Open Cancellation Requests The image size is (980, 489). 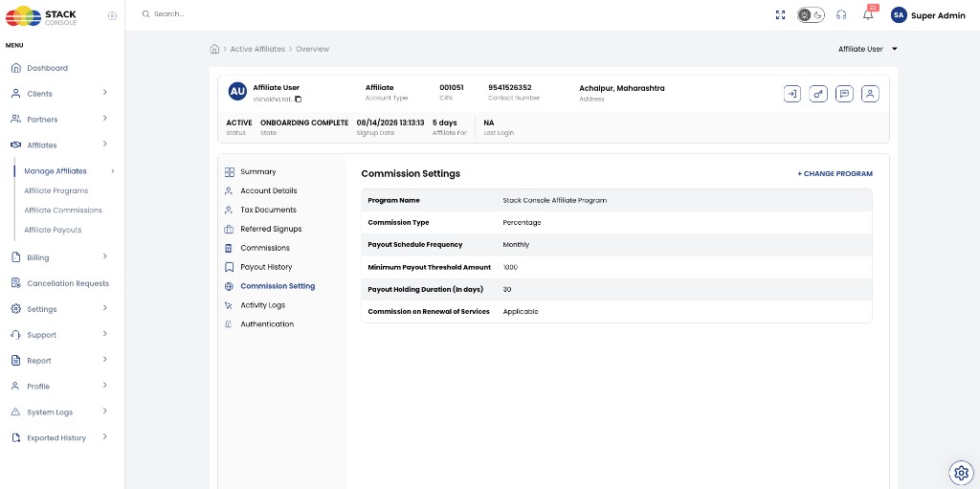pyautogui.click(x=68, y=283)
